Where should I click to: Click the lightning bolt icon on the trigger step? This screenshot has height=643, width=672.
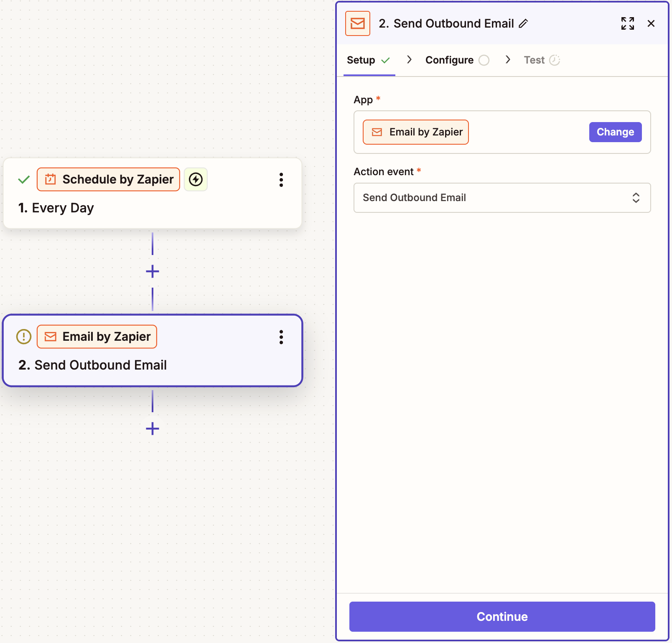196,179
